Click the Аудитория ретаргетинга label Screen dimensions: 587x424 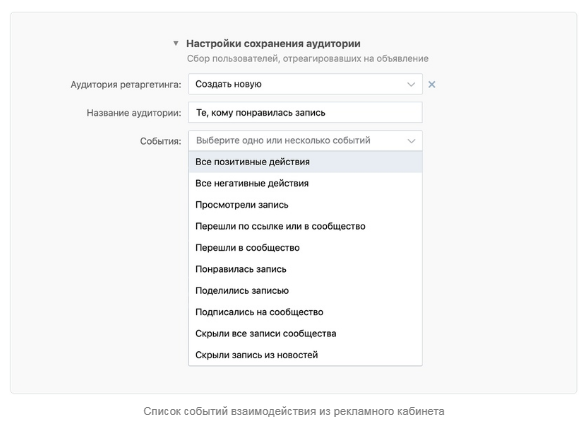point(126,85)
